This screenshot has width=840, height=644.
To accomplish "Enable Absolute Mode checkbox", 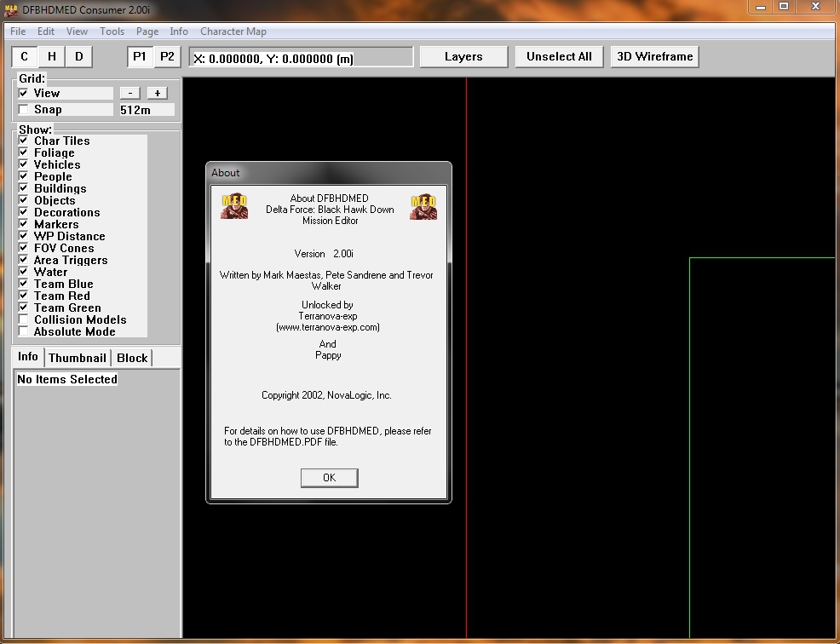I will pyautogui.click(x=23, y=331).
